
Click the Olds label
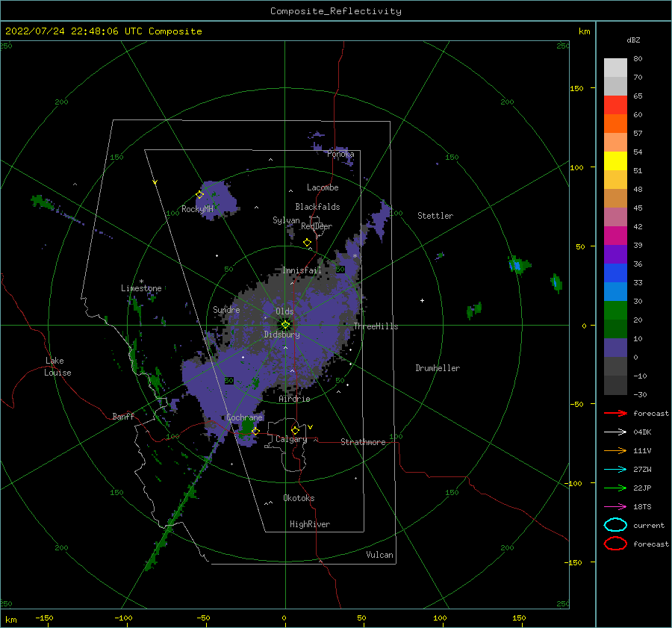tap(284, 311)
